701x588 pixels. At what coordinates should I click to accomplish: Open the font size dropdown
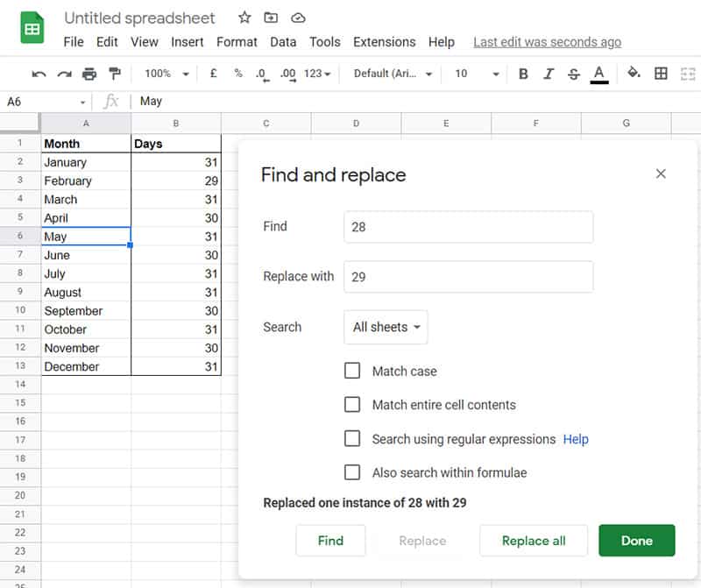[x=477, y=74]
